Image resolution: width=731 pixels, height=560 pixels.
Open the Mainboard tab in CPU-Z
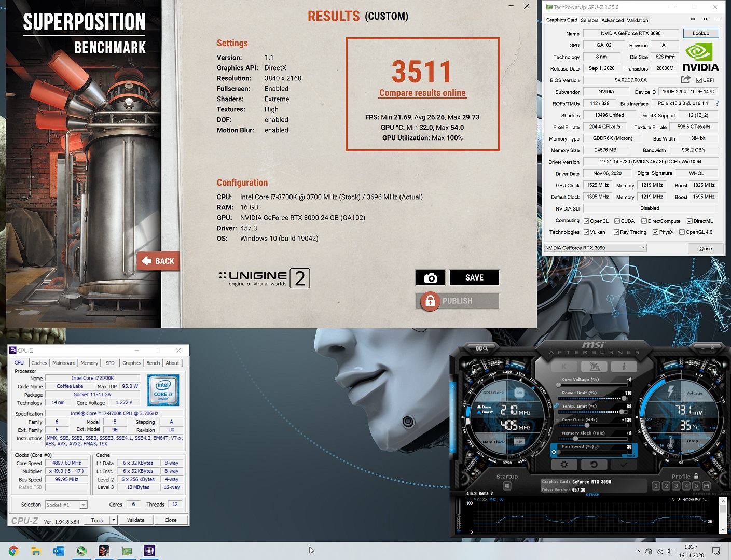point(64,363)
